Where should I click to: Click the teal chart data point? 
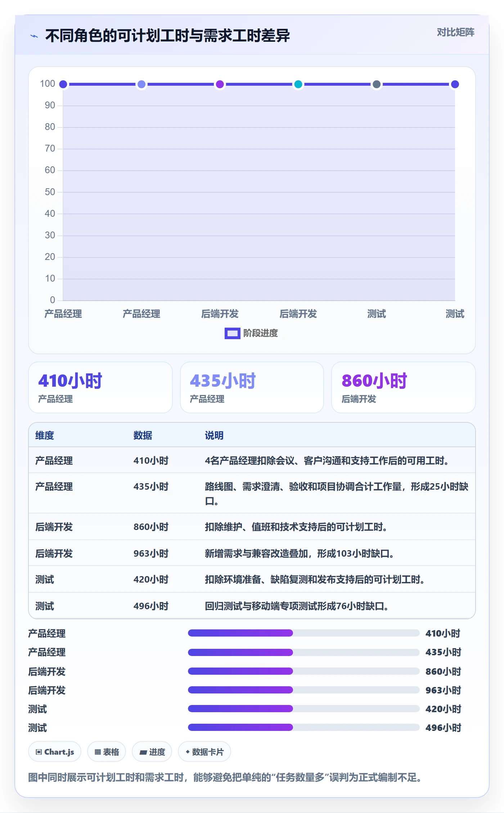coord(298,84)
